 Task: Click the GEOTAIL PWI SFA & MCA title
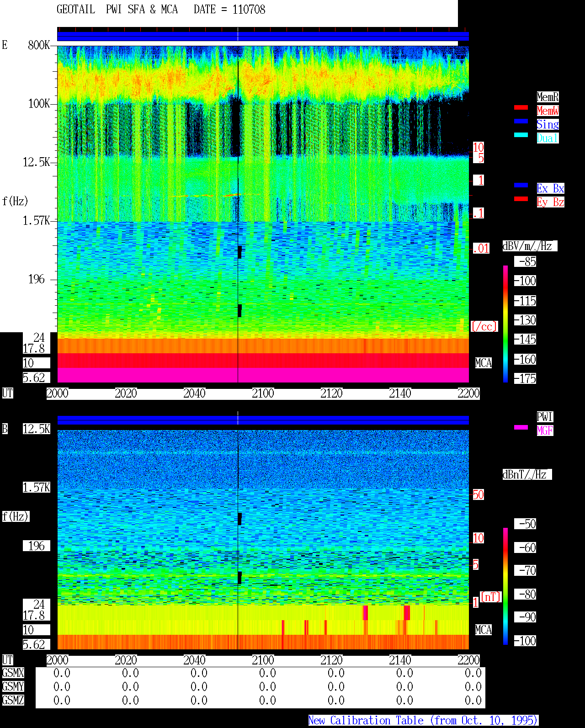[x=117, y=10]
